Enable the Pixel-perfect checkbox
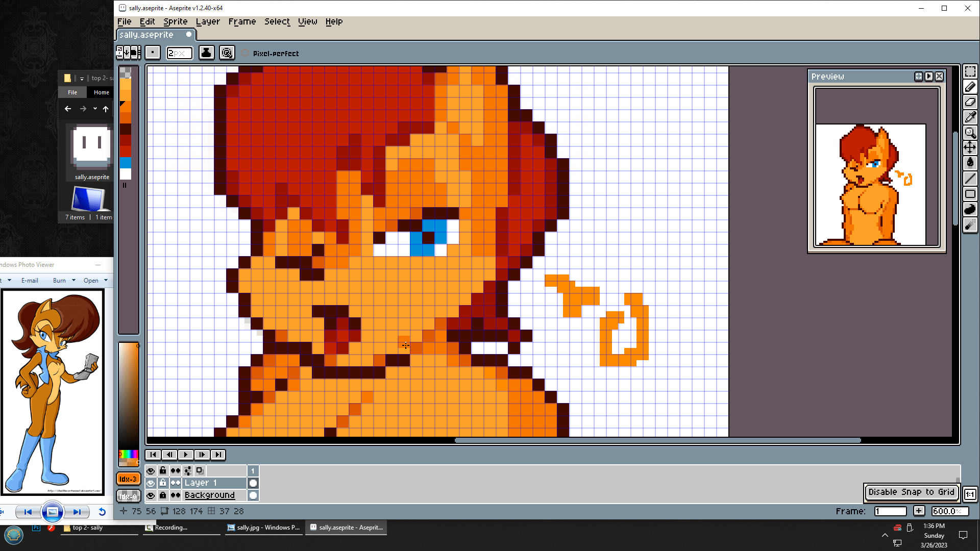The height and width of the screenshot is (551, 980). (x=246, y=53)
